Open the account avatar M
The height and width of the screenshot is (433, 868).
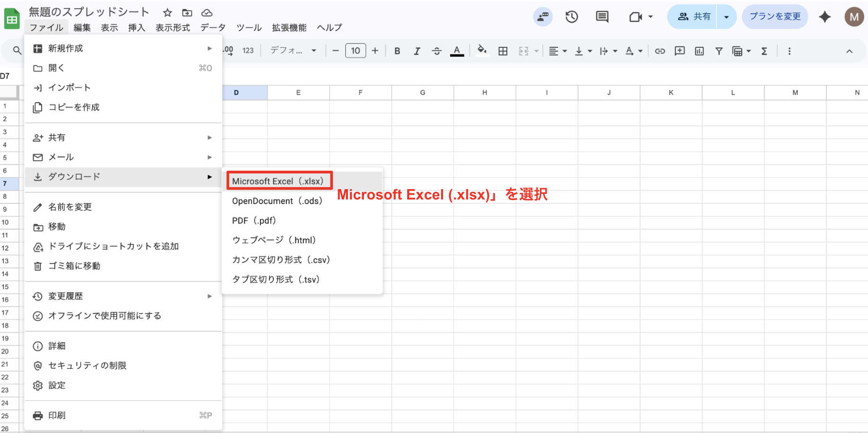click(854, 17)
